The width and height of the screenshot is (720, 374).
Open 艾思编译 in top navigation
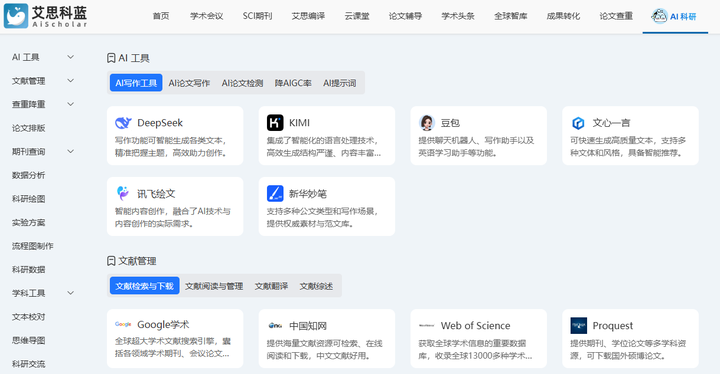point(308,16)
